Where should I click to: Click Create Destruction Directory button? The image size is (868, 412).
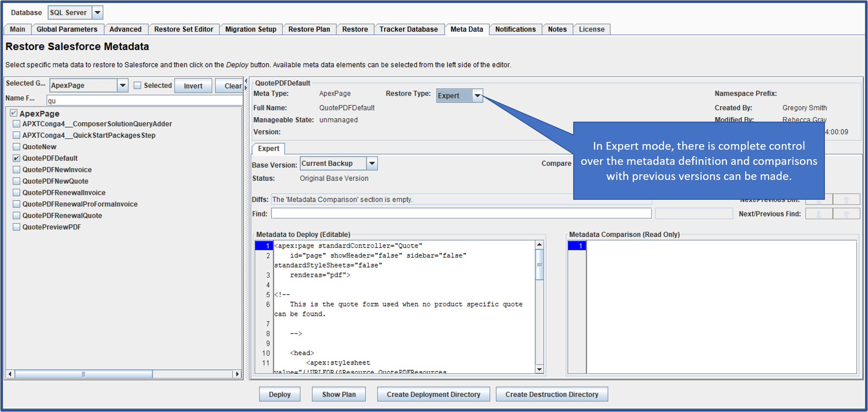(x=552, y=394)
